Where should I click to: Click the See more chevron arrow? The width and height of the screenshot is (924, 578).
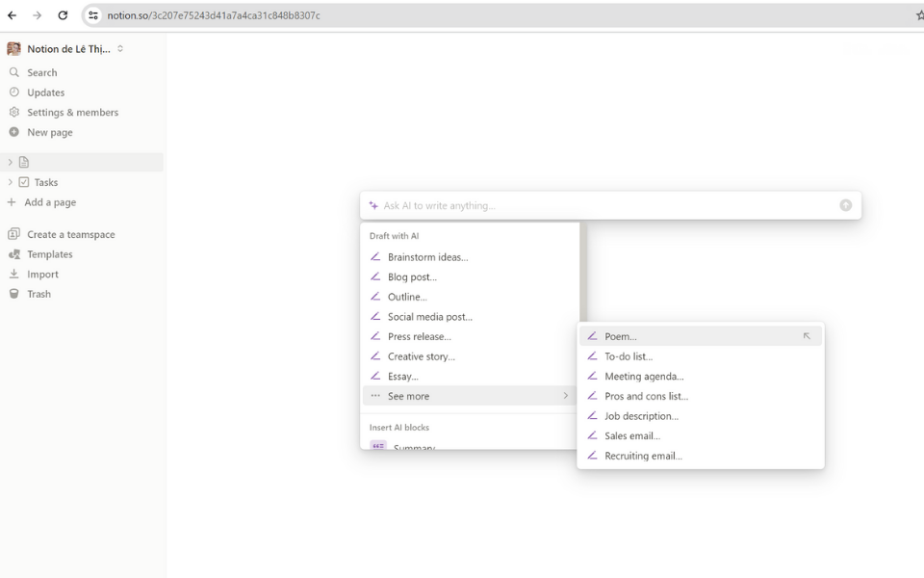(x=566, y=396)
